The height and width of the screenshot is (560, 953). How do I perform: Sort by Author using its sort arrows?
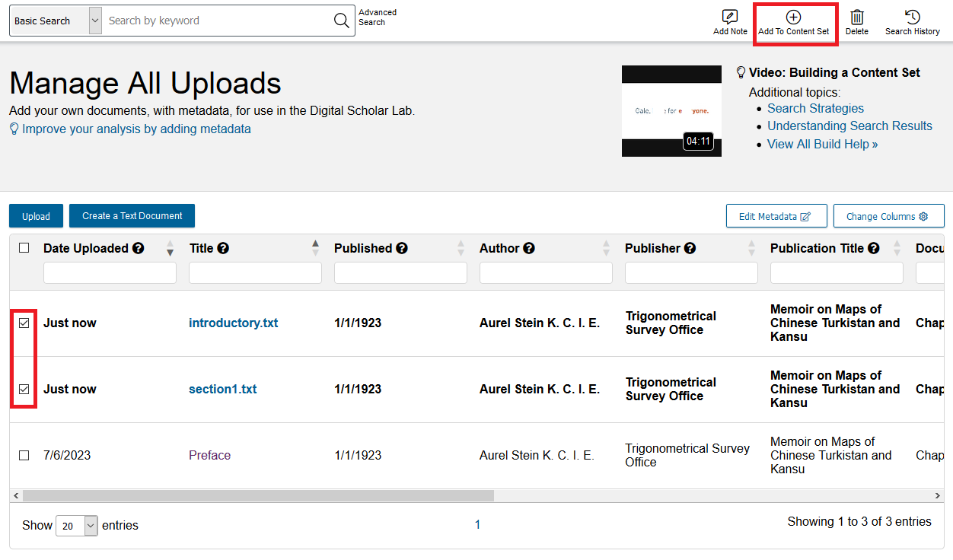(607, 247)
